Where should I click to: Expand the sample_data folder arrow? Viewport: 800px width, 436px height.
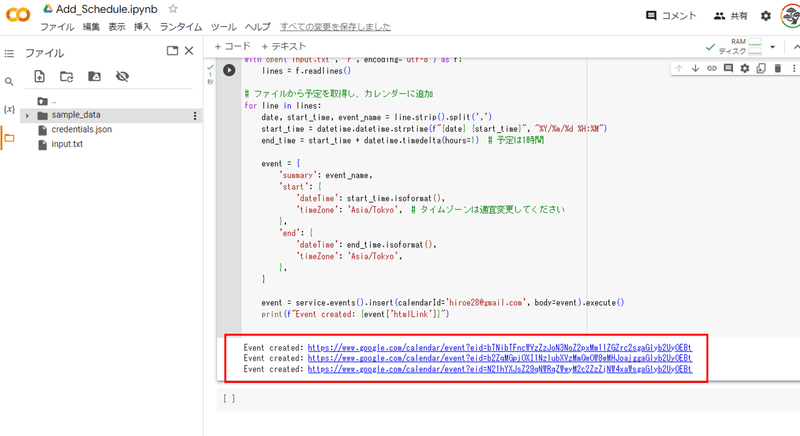click(x=28, y=116)
